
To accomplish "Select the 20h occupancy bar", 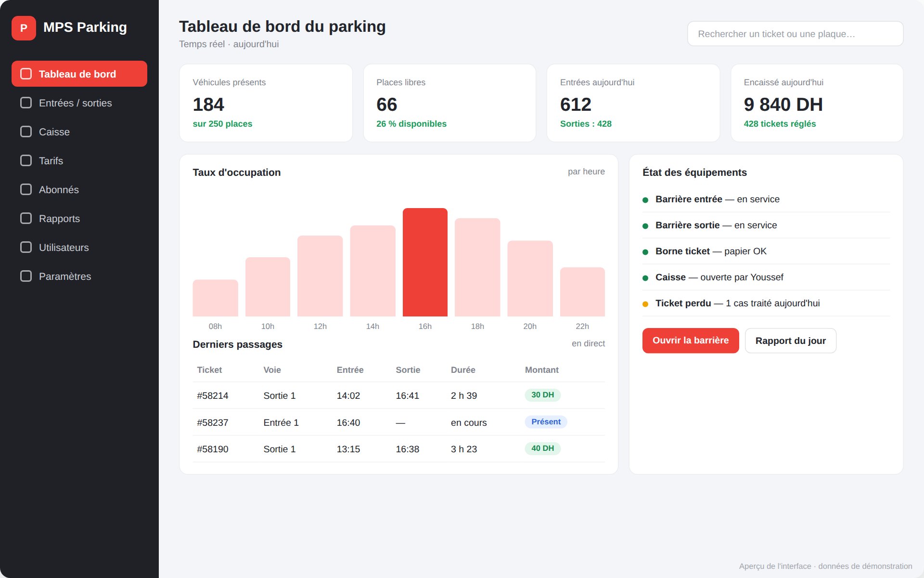I will 530,278.
